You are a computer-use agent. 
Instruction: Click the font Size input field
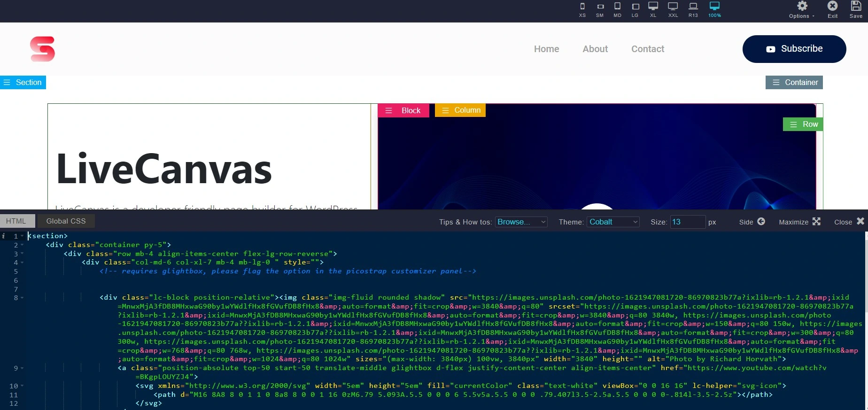(688, 222)
